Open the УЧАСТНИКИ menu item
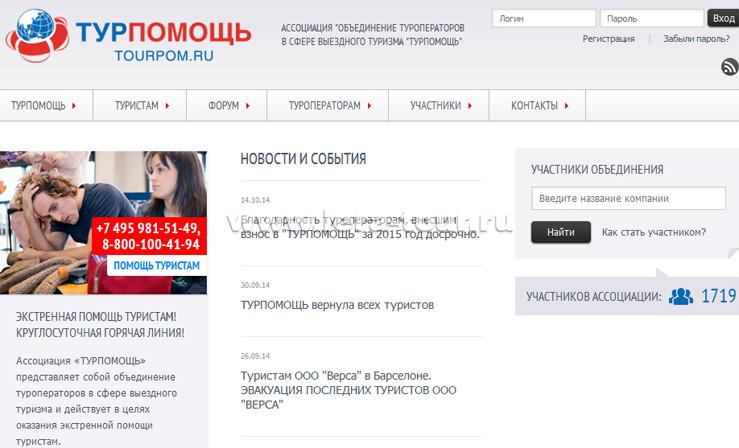739x448 pixels. click(435, 106)
